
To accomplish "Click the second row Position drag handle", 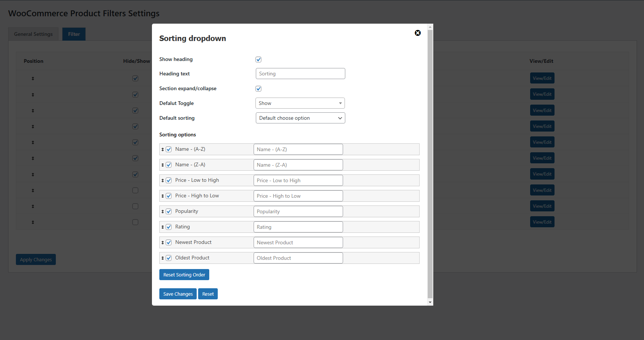I will 33,95.
